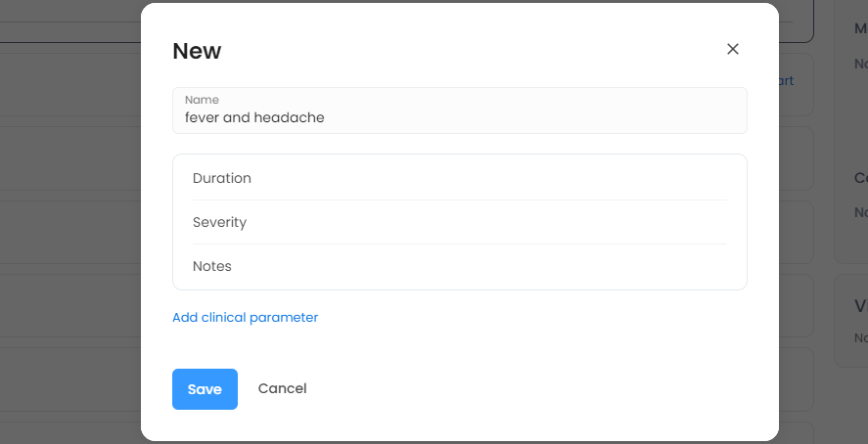Image resolution: width=868 pixels, height=444 pixels.
Task: Click the cut-off "M" heading in right panel
Action: click(x=861, y=29)
